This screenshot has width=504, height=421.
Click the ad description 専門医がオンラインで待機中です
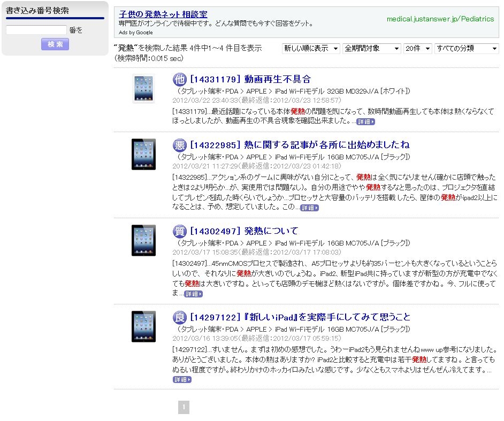[216, 24]
